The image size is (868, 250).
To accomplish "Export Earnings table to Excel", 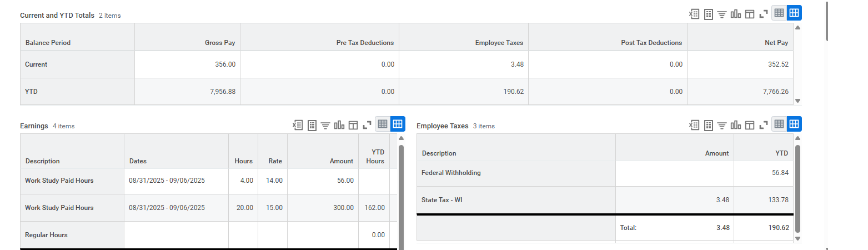I will pyautogui.click(x=298, y=125).
